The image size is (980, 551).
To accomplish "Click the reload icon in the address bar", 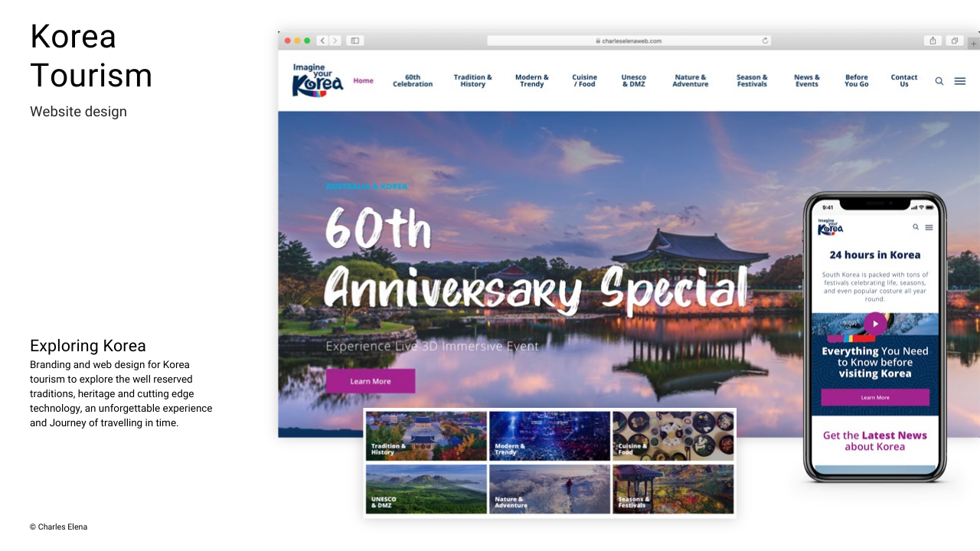I will [x=765, y=41].
